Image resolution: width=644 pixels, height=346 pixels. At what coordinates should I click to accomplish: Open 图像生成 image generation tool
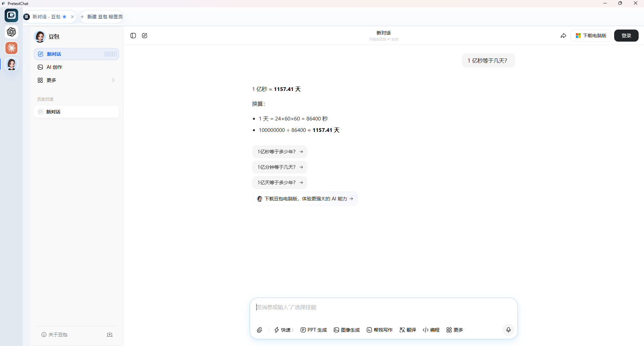click(x=346, y=330)
